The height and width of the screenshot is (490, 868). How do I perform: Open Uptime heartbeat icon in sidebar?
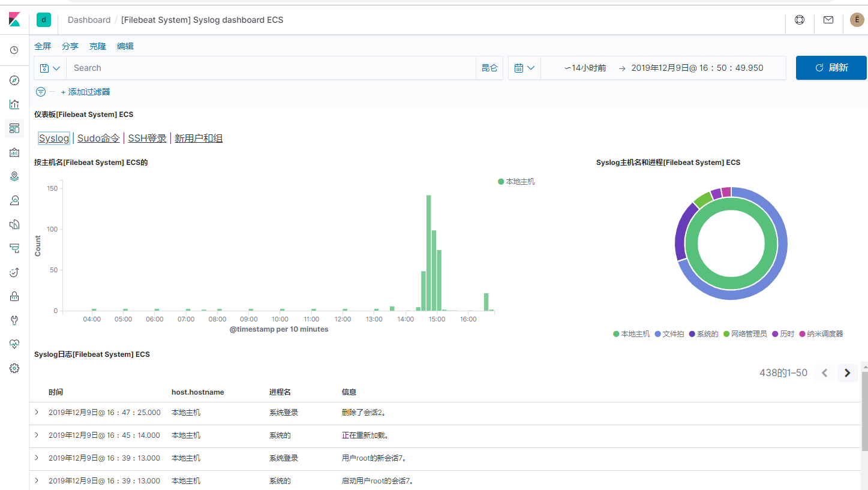coord(14,344)
